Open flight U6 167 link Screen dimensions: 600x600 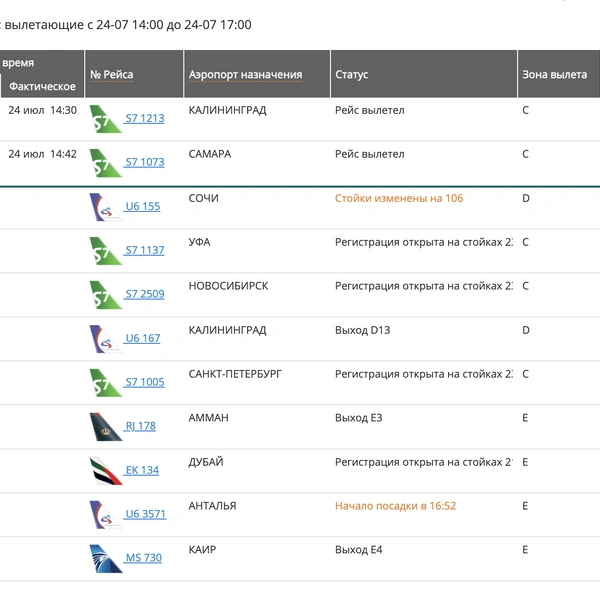(x=143, y=338)
